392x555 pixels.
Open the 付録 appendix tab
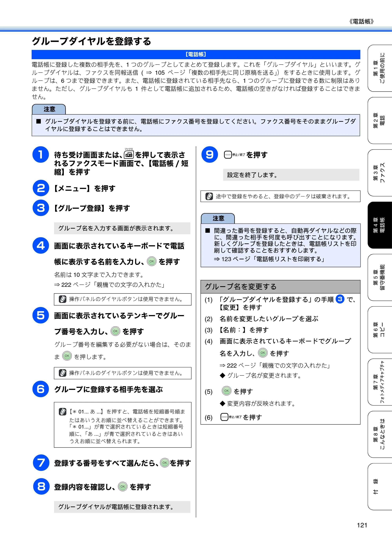pyautogui.click(x=380, y=487)
